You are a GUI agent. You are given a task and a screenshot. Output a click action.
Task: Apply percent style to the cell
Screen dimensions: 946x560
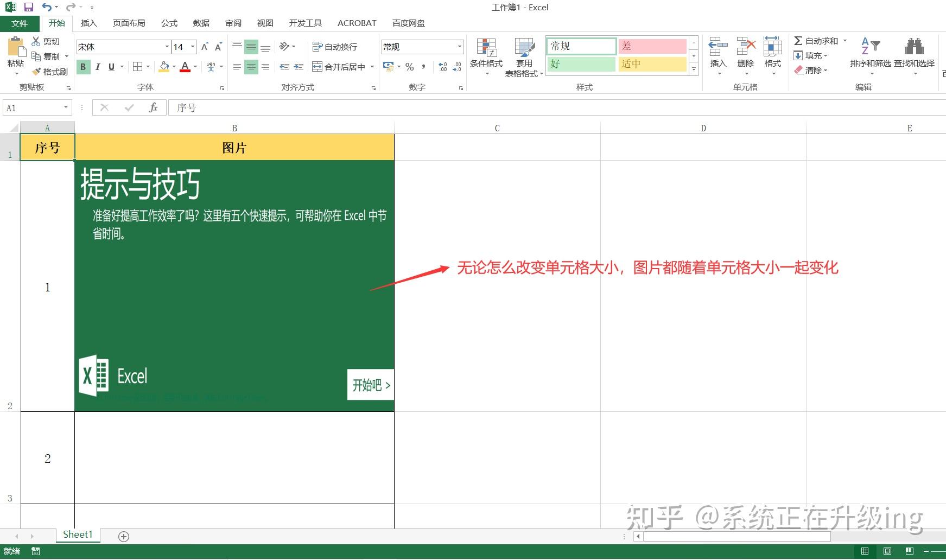tap(410, 67)
